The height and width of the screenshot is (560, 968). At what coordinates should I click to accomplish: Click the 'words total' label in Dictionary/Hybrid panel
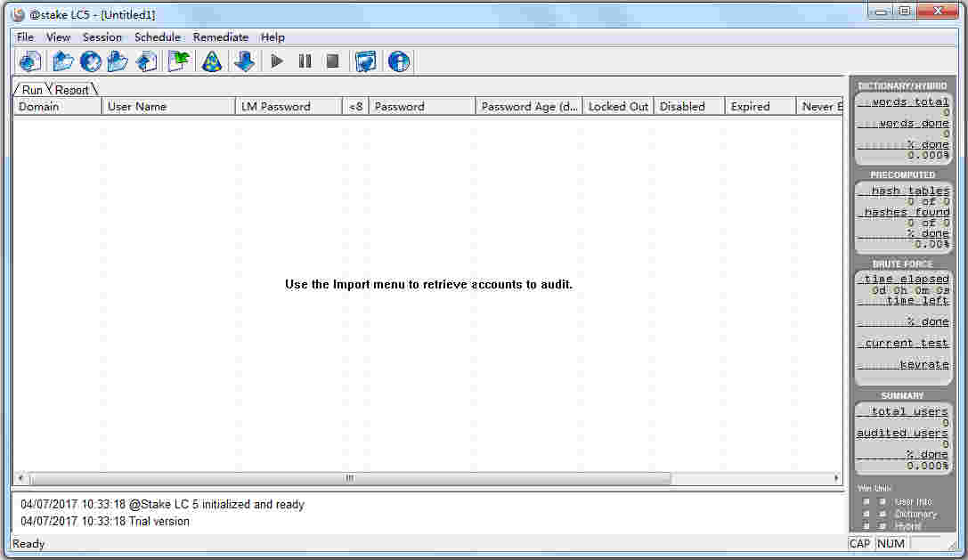click(x=910, y=101)
